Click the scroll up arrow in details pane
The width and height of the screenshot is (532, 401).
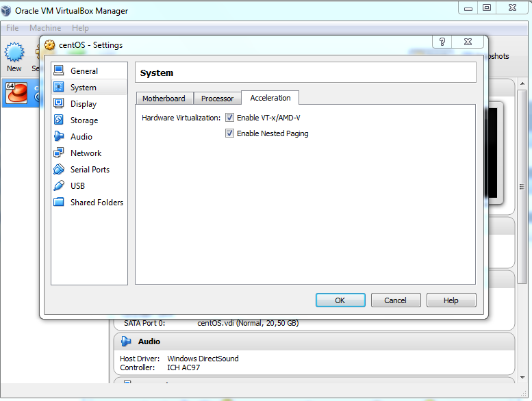pos(522,83)
